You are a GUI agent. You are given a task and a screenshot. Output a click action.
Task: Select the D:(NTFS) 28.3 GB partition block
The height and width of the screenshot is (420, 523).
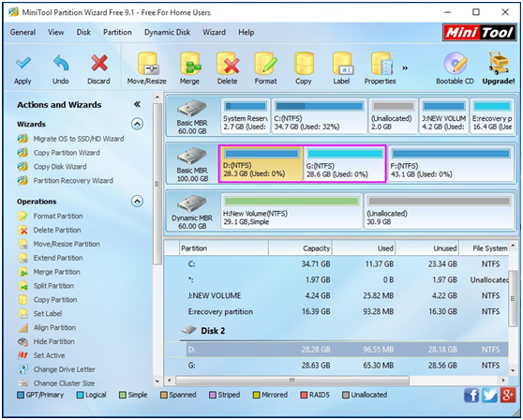pos(261,164)
